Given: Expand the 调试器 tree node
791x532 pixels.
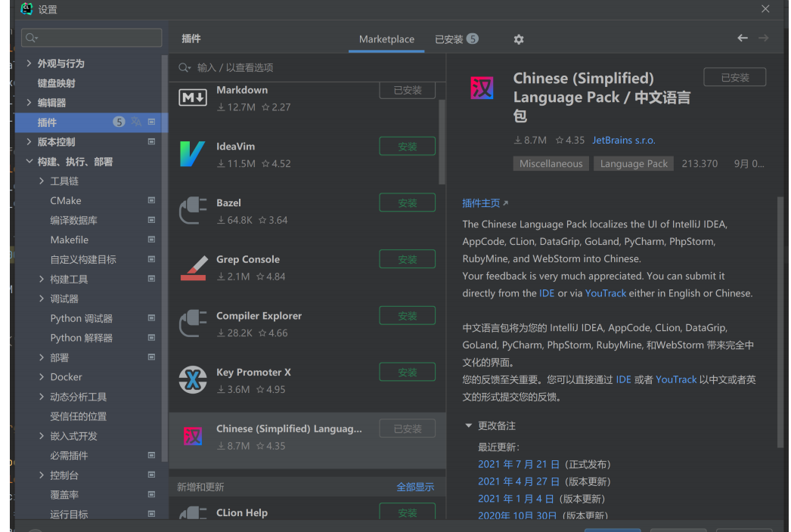Looking at the screenshot, I should tap(42, 298).
